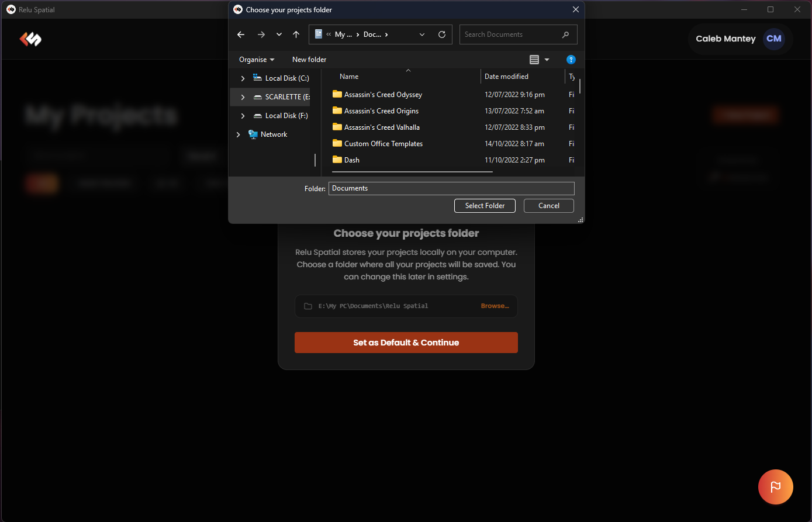Select SCARLETTE drive in navigation pane
This screenshot has height=522, width=812.
pyautogui.click(x=282, y=97)
